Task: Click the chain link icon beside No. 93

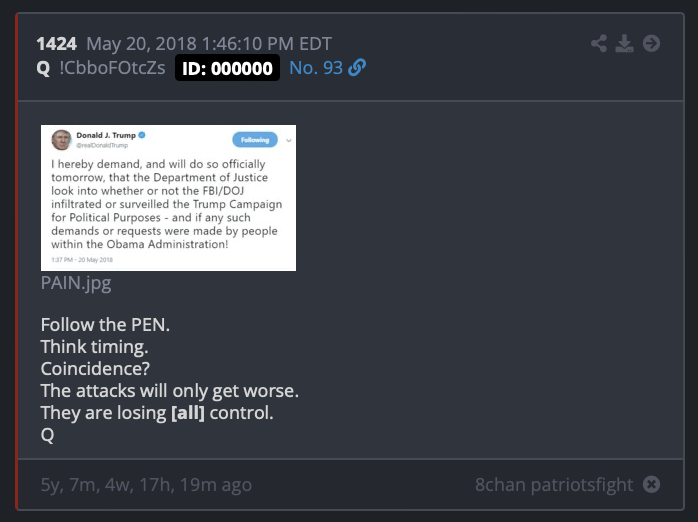Action: pos(357,68)
